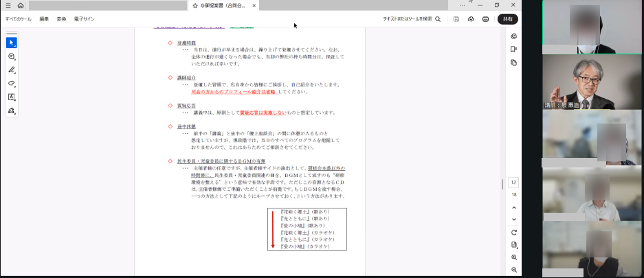Viewport: 644px width, 278px height.
Task: Click the red 司会の方からのプロフィール紹介は省略 link
Action: pos(234,91)
